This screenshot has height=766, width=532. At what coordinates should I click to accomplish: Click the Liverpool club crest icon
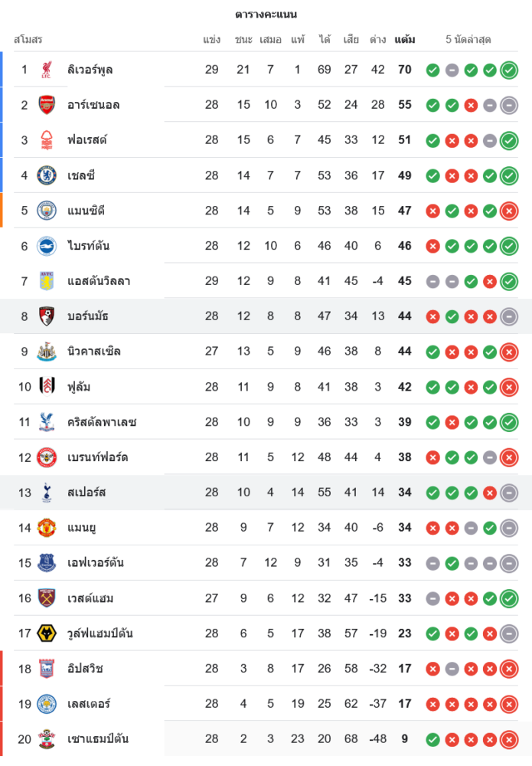pos(47,70)
